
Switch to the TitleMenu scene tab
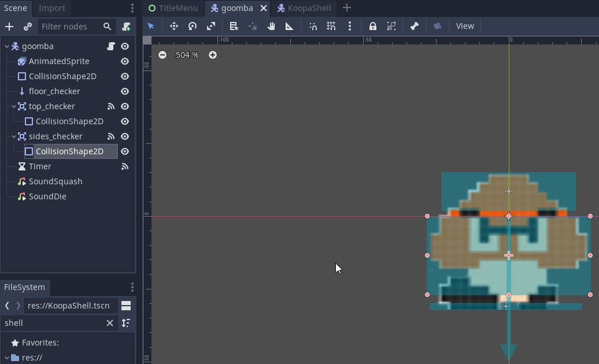click(x=174, y=8)
